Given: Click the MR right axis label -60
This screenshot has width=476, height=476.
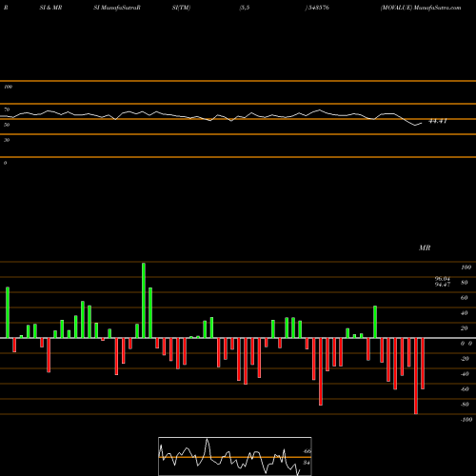Looking at the screenshot, I should pyautogui.click(x=465, y=389).
